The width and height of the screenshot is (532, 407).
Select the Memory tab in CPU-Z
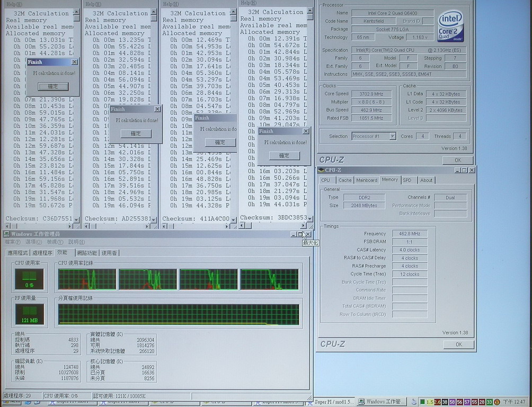point(390,180)
